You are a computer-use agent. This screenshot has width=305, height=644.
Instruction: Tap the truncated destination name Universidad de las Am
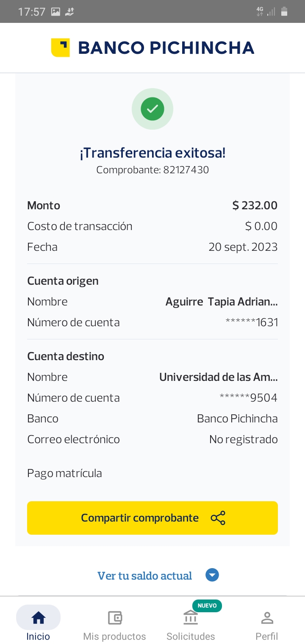[x=218, y=377]
